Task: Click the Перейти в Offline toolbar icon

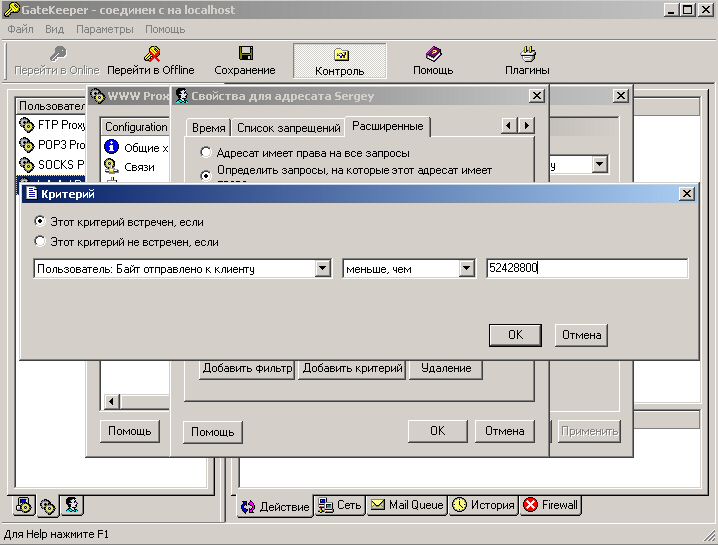Action: pyautogui.click(x=152, y=54)
